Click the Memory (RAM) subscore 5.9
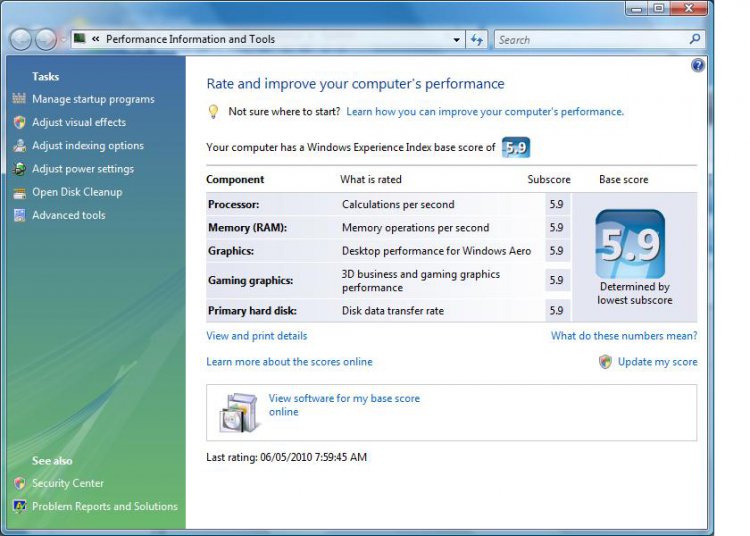Screen dimensions: 750x536 (556, 228)
